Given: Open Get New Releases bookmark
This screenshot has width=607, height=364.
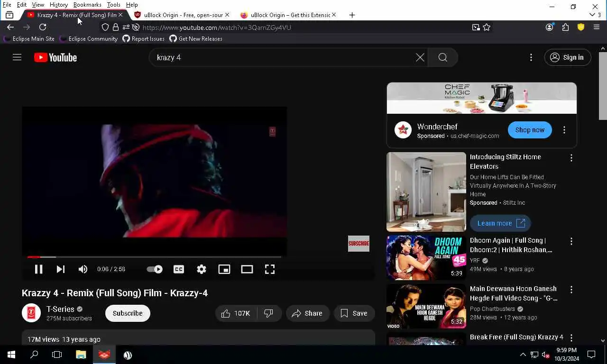Looking at the screenshot, I should coord(195,39).
